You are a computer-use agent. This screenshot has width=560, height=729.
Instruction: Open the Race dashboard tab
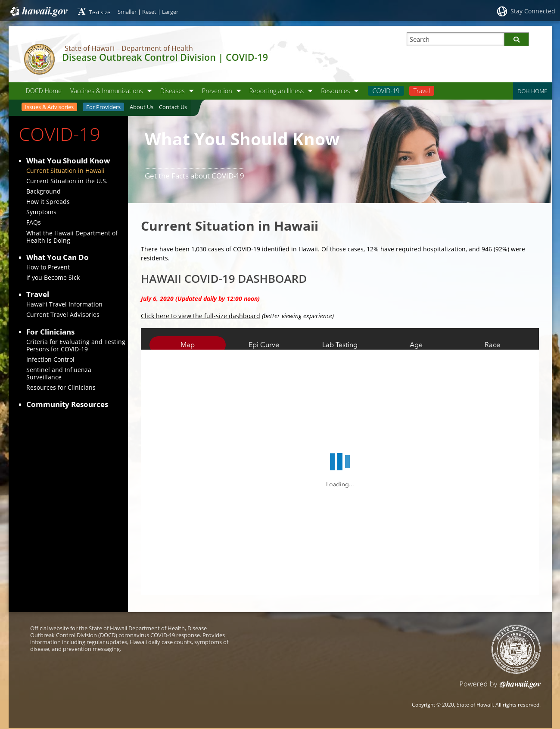(x=492, y=344)
